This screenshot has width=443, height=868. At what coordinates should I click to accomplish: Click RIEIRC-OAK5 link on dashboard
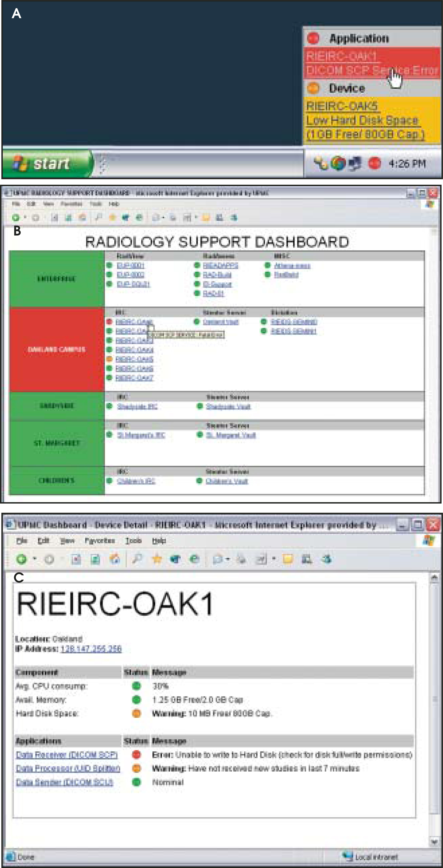[x=134, y=359]
